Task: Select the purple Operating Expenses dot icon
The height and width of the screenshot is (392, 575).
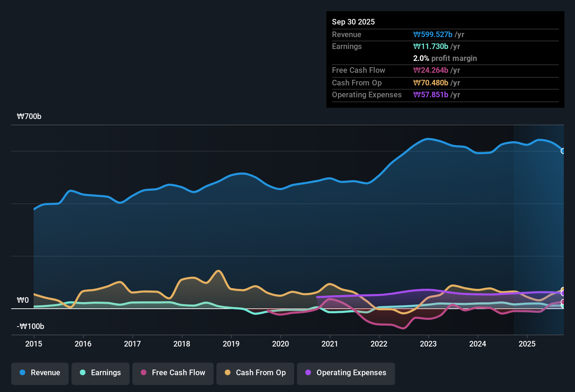Action: 308,373
